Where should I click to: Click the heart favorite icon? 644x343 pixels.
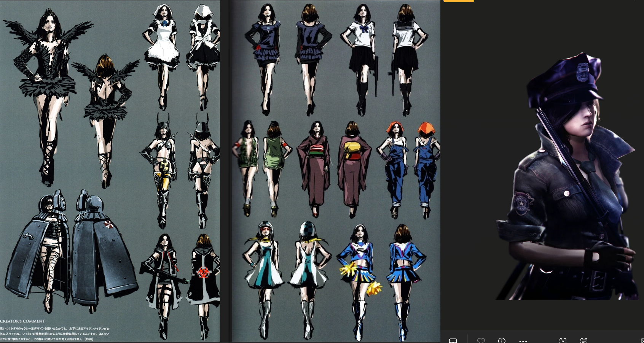(481, 340)
